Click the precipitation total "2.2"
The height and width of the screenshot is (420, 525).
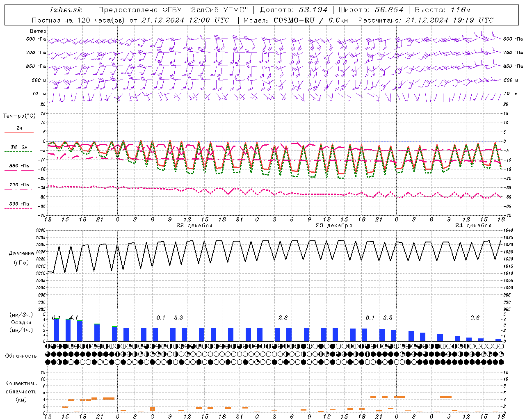(388, 317)
